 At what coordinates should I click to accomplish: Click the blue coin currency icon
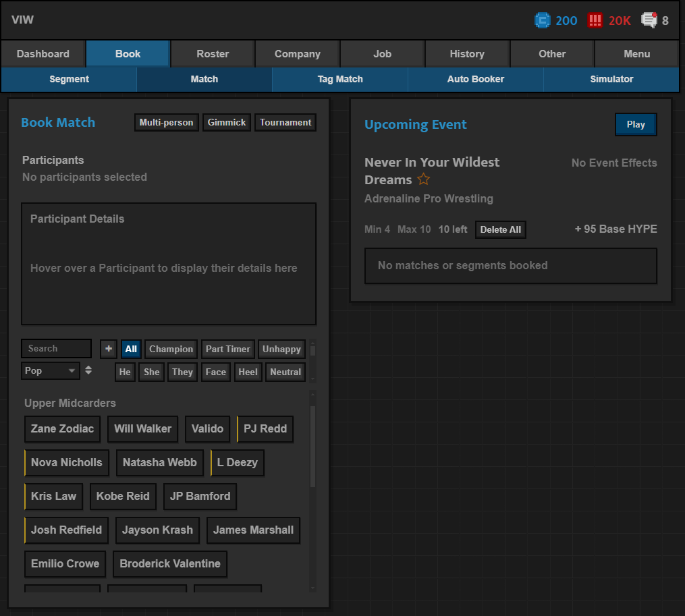pos(542,20)
